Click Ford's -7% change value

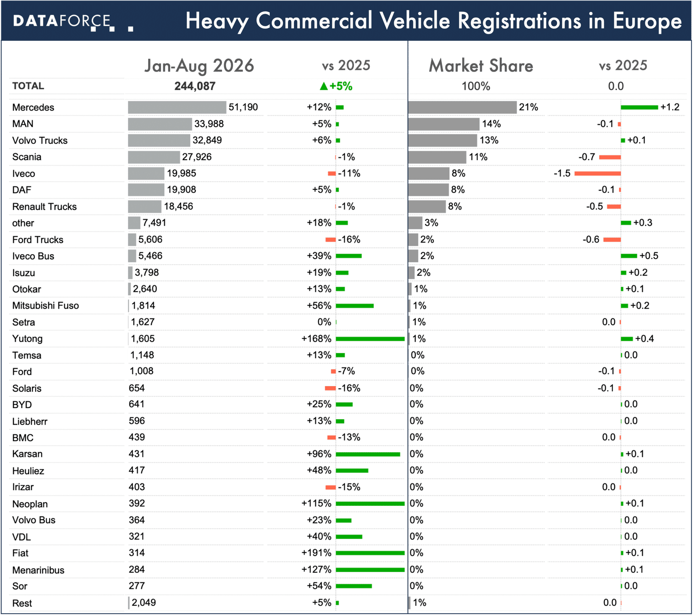(x=346, y=371)
